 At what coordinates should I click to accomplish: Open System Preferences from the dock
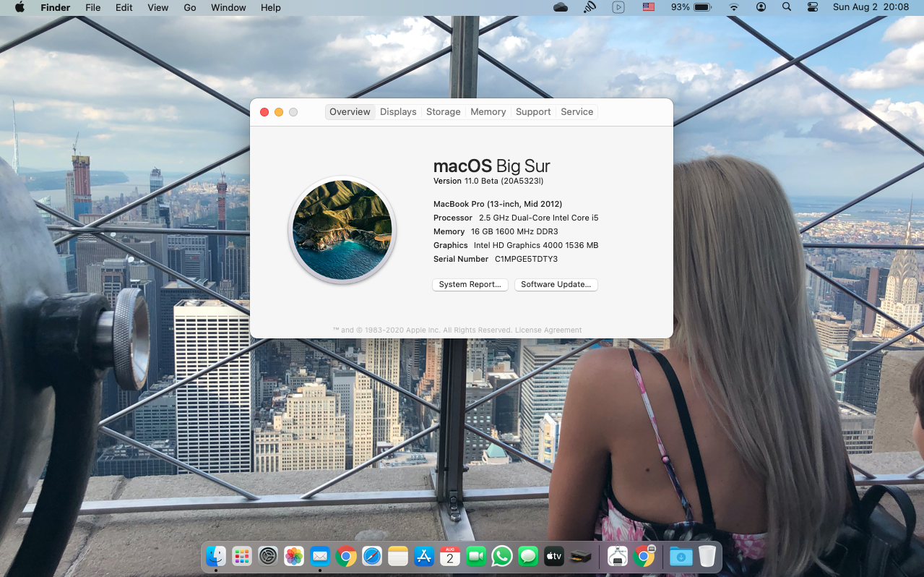(268, 556)
